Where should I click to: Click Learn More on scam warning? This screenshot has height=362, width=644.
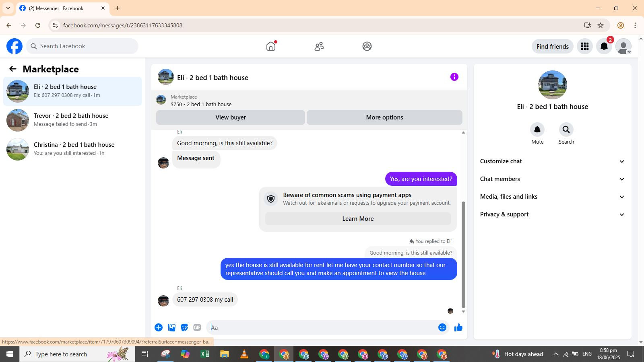[x=358, y=219]
